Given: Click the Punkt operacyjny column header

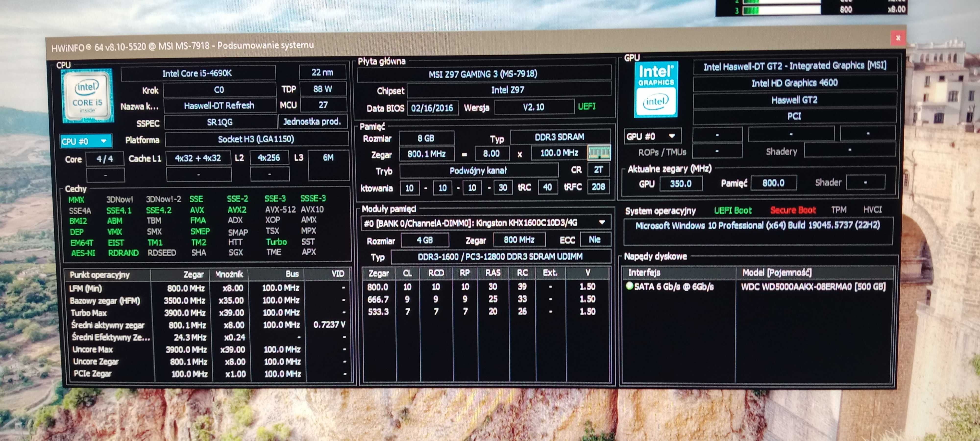Looking at the screenshot, I should 108,274.
